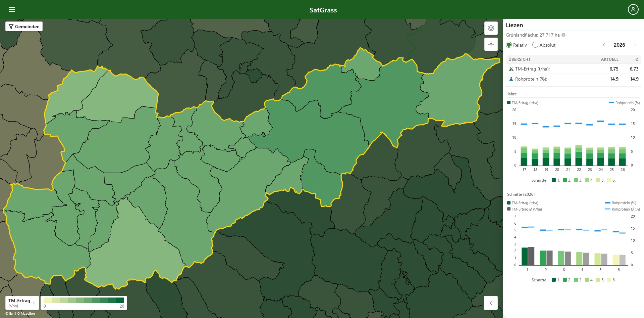Open the MapLibre attribution link

pos(28,314)
